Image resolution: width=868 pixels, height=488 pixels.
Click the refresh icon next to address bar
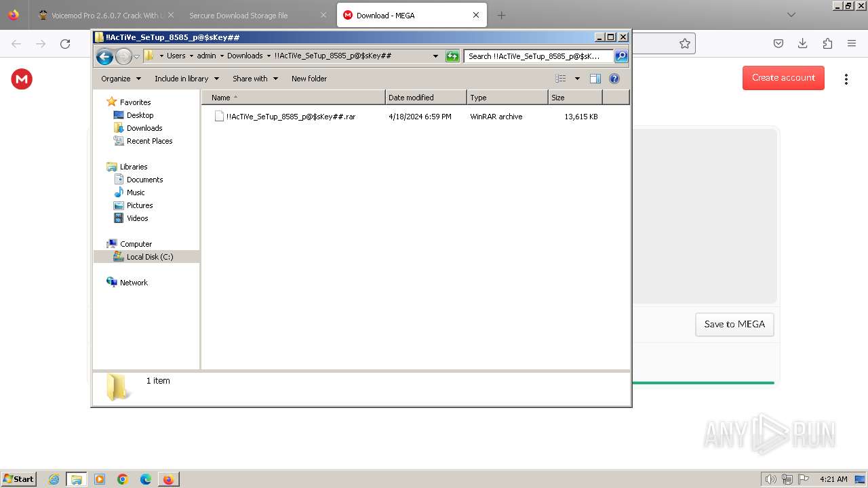click(452, 56)
